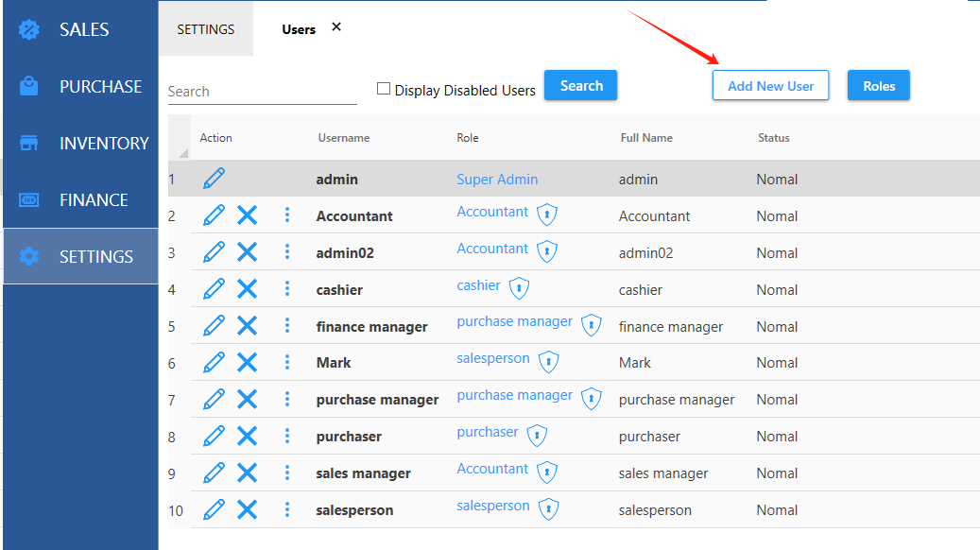The height and width of the screenshot is (550, 980).
Task: Expand more actions menu for admin02
Action: (287, 252)
